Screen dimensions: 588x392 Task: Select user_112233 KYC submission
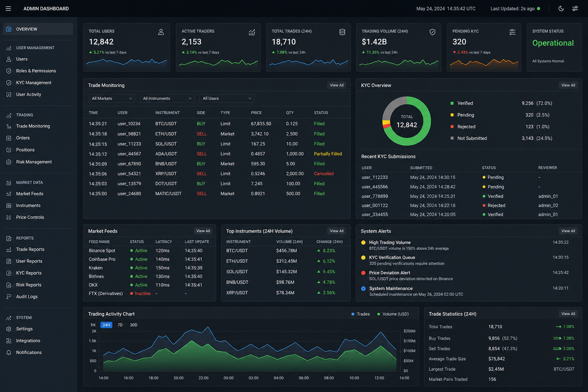(375, 177)
